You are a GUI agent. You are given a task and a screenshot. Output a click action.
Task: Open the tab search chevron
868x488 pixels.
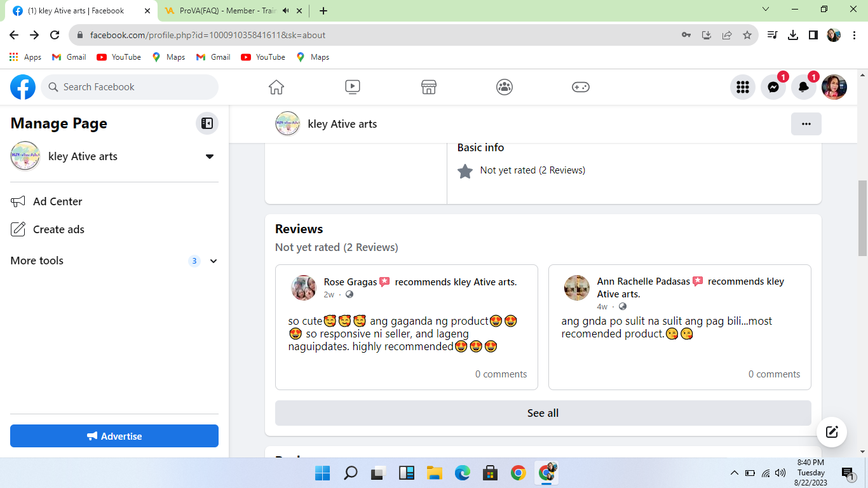point(766,9)
